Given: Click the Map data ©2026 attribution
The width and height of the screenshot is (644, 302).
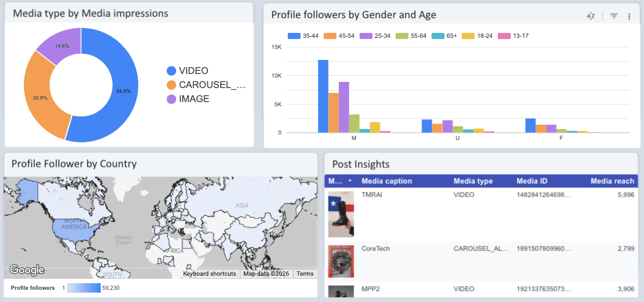Looking at the screenshot, I should [x=267, y=274].
